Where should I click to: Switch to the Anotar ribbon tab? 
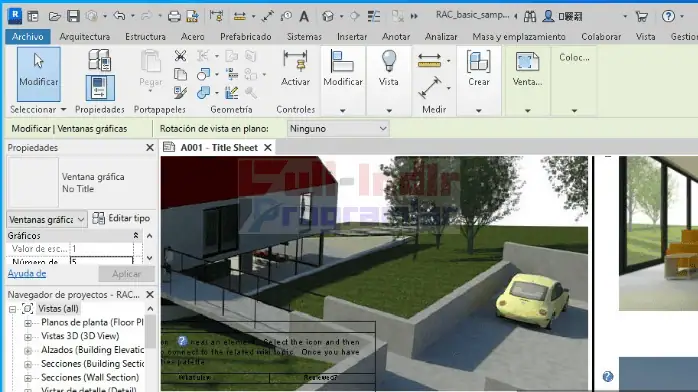[x=396, y=36]
